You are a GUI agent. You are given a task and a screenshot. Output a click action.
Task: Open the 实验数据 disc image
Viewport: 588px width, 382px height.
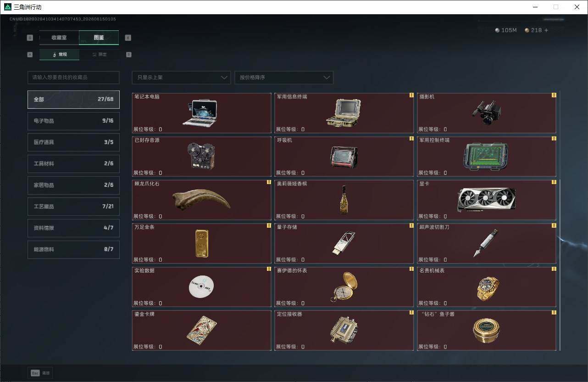click(201, 286)
